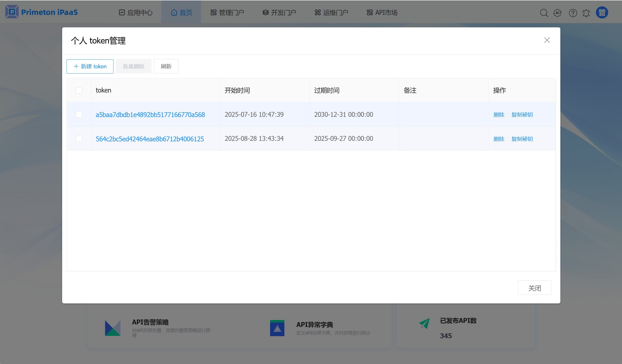Click 复制秘钥 for the first token row

[x=522, y=115]
